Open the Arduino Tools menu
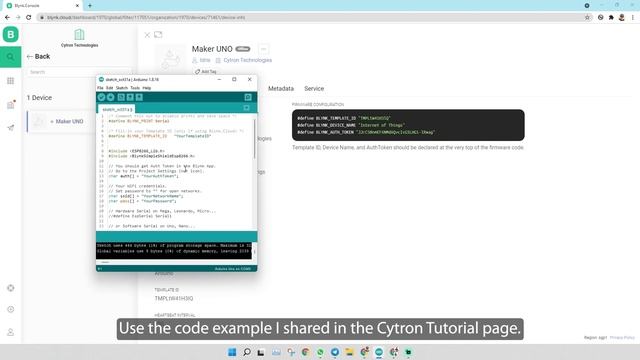The height and width of the screenshot is (360, 640). pos(135,88)
